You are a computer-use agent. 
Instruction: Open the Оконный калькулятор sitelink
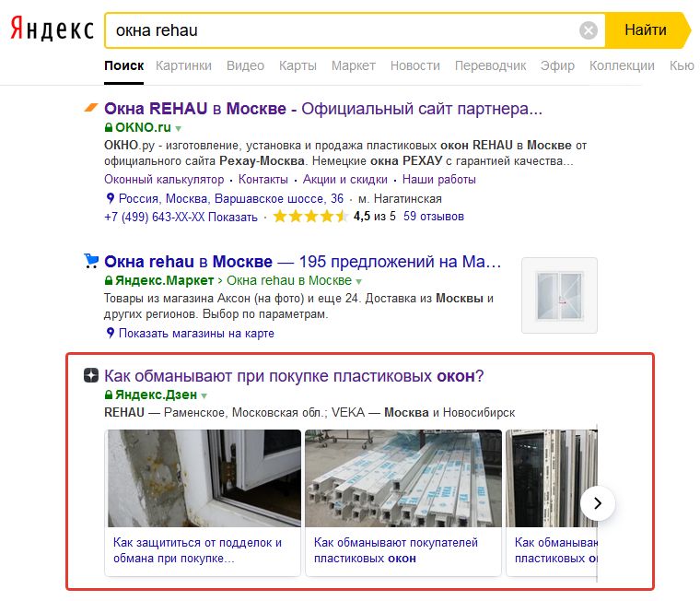coord(164,179)
